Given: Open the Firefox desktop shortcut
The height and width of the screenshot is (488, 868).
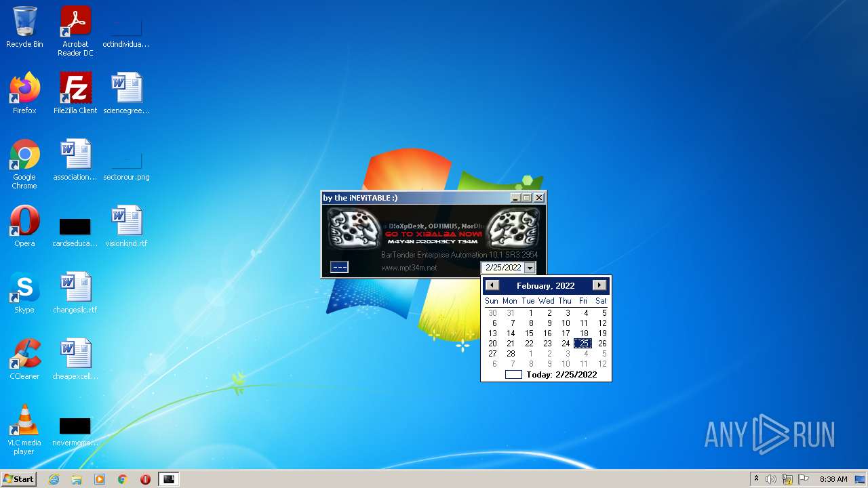Looking at the screenshot, I should 24,94.
